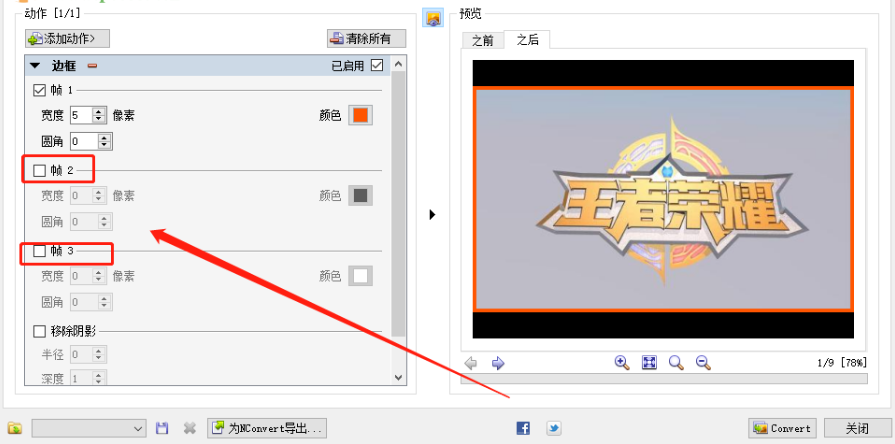Select the 之后 preview tab
This screenshot has height=444, width=895.
pos(527,40)
